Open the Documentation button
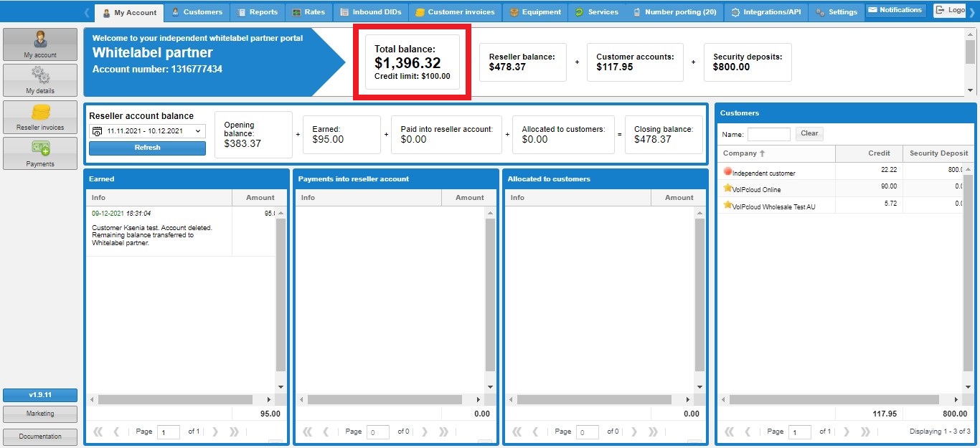Viewport: 980px width, 448px height. [x=40, y=437]
